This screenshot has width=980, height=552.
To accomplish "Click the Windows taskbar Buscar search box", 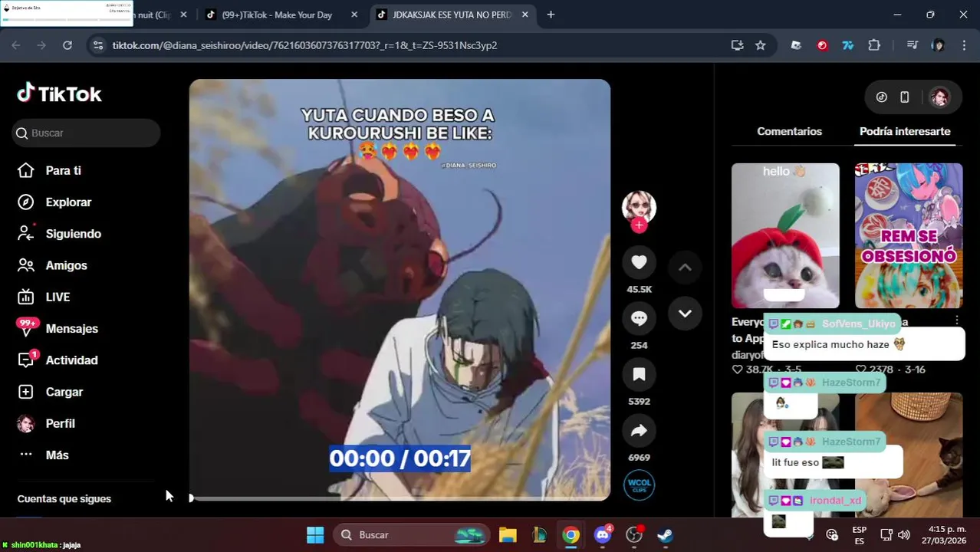I will 410,535.
